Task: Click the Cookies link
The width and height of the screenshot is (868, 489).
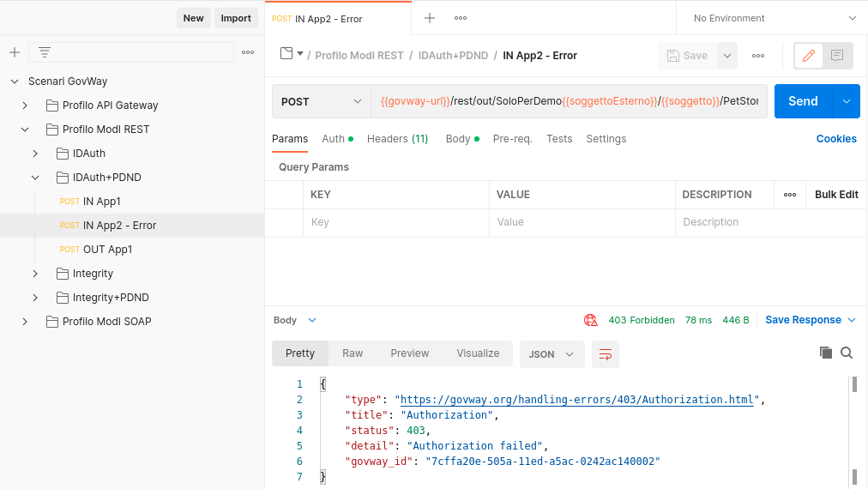Action: 836,139
